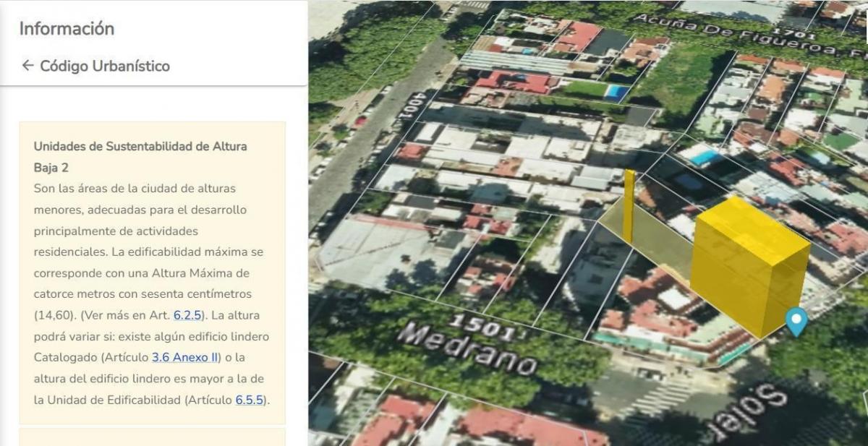
Task: Go back via Código Urbanístico label
Action: pyautogui.click(x=105, y=66)
